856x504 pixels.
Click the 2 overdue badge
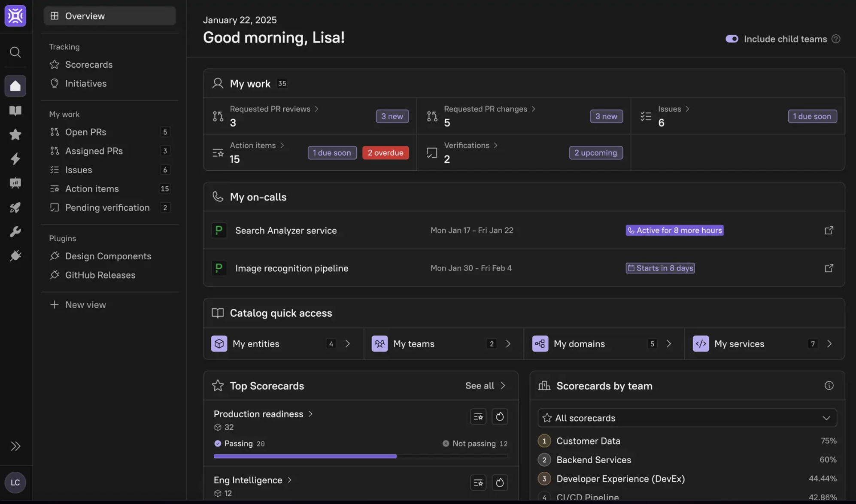click(x=385, y=153)
